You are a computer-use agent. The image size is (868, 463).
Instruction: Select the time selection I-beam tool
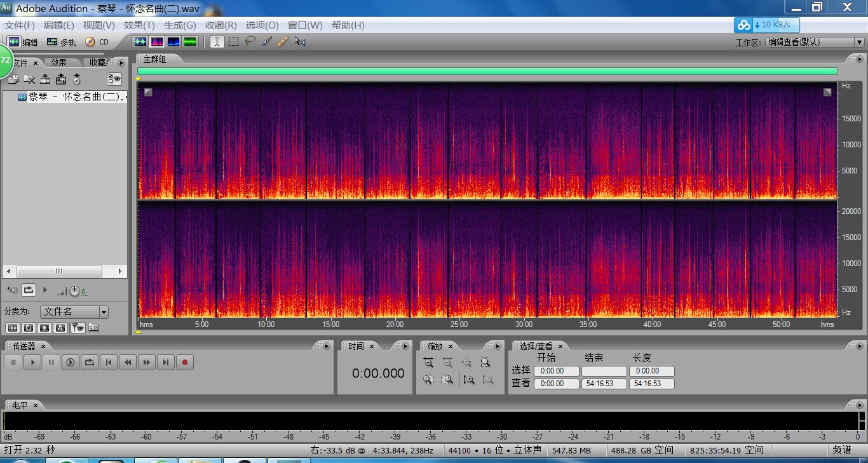coord(217,41)
